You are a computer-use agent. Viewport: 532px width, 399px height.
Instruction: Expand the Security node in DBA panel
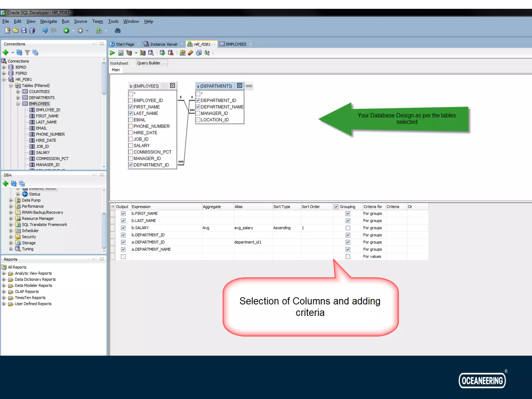point(11,237)
